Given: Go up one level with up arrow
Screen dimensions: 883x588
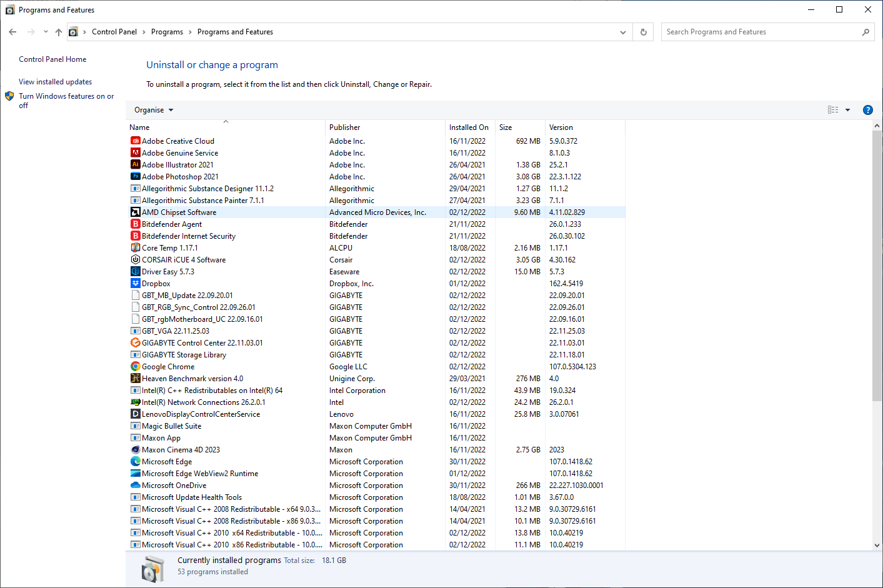Looking at the screenshot, I should coord(59,32).
